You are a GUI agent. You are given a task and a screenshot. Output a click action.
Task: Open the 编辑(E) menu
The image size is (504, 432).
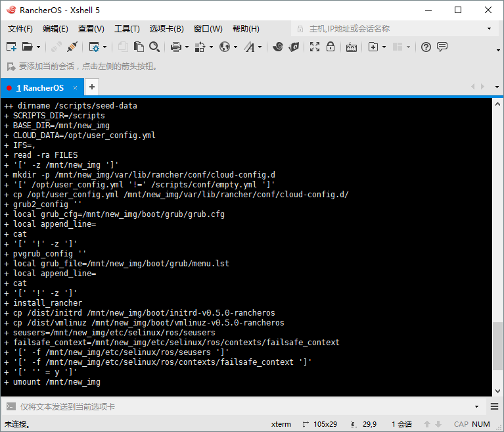pyautogui.click(x=55, y=29)
